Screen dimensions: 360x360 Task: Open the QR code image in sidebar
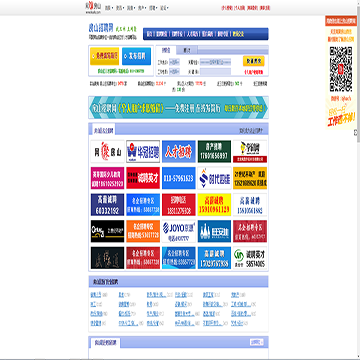pos(341,69)
